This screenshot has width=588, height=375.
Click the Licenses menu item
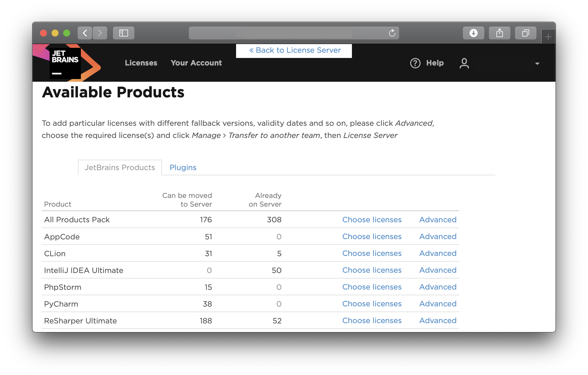[140, 63]
